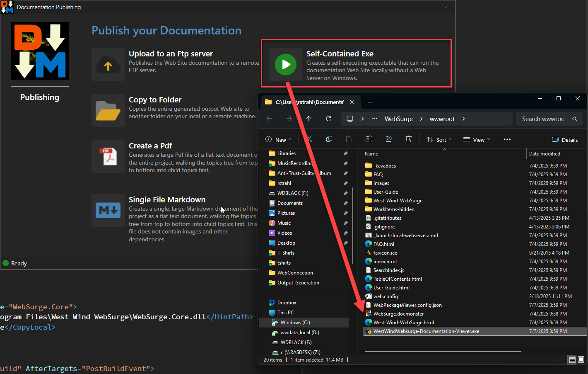The image size is (588, 374).
Task: Select the WebSurge.docmonster file
Action: (398, 314)
